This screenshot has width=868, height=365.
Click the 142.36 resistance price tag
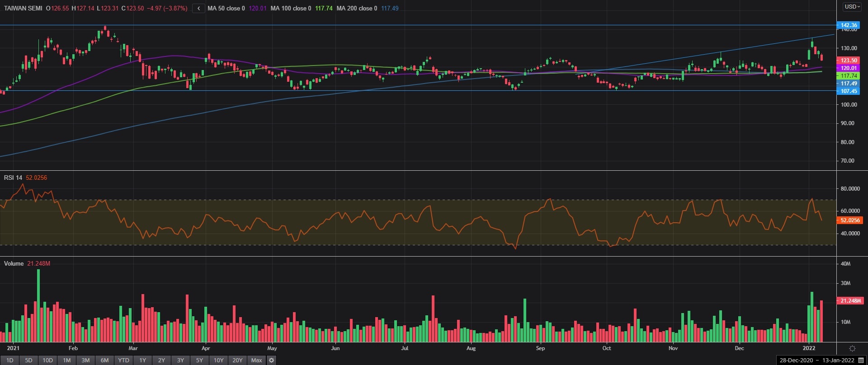[x=849, y=25]
